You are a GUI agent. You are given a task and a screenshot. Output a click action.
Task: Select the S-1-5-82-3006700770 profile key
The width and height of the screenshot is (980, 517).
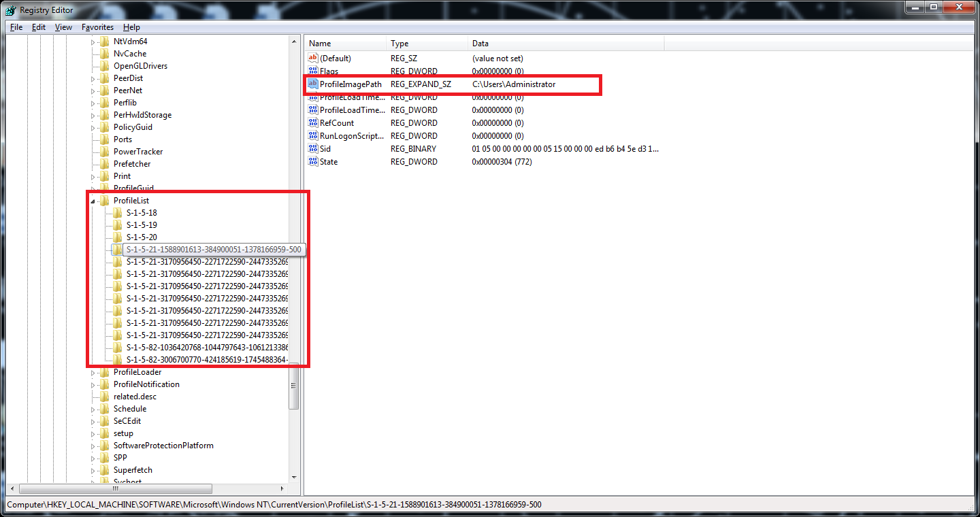point(207,360)
